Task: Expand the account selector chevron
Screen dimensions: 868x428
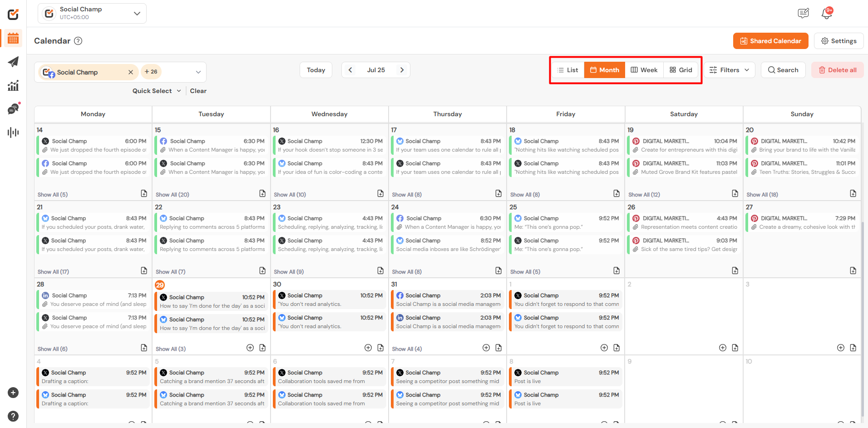Action: pyautogui.click(x=198, y=72)
